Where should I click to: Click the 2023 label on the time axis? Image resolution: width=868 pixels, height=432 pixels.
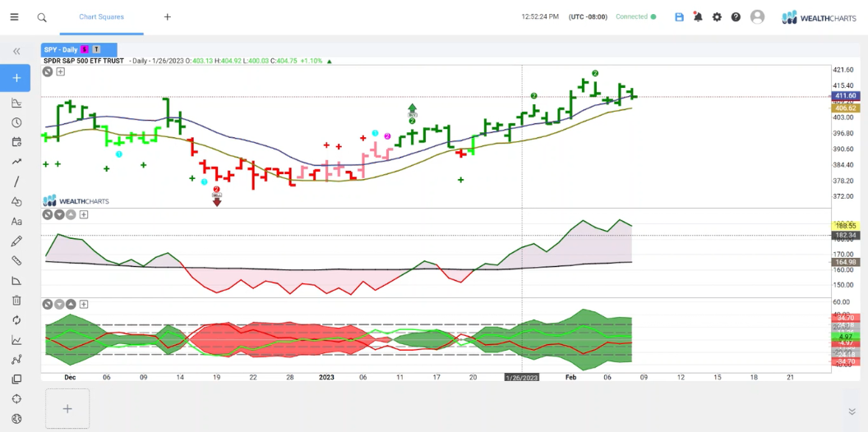click(326, 377)
